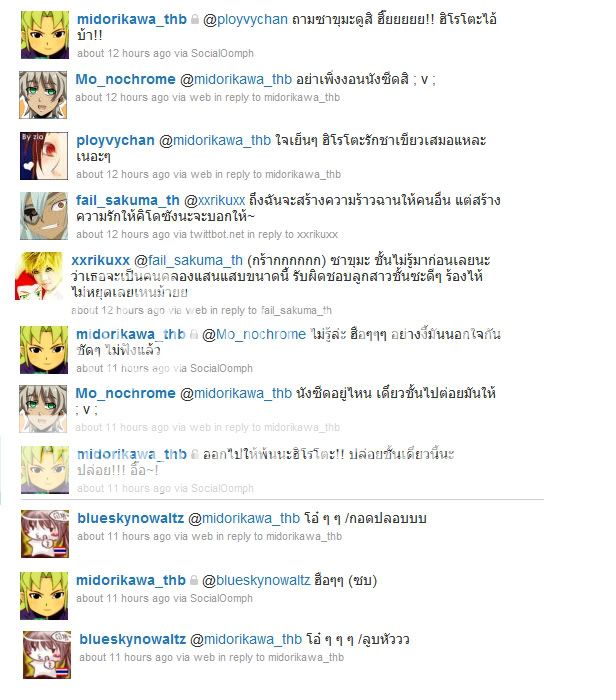This screenshot has height=700, width=616.
Task: Visit the fail_sakuma_th profile name
Action: [128, 200]
